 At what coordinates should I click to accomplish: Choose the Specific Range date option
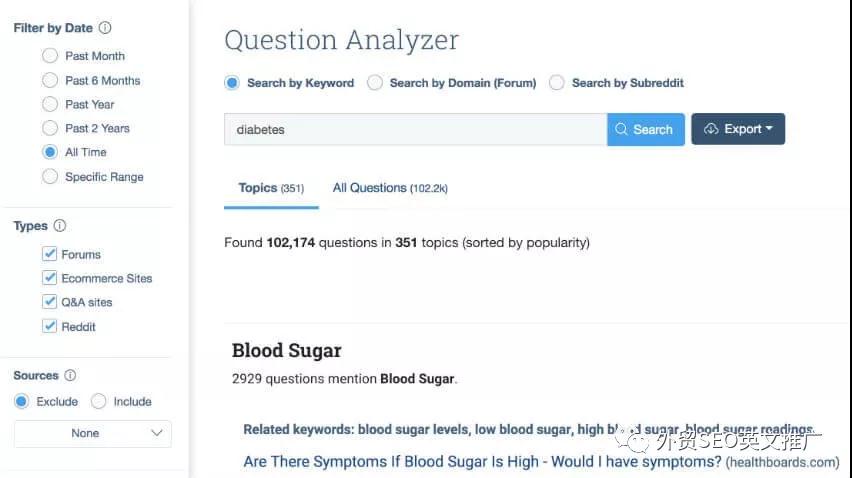point(50,177)
